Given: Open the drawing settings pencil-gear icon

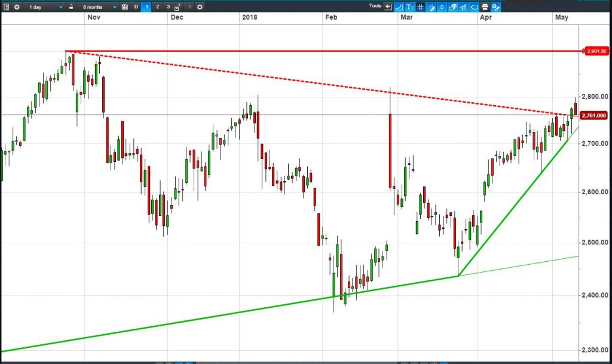Looking at the screenshot, I should tap(495, 7).
